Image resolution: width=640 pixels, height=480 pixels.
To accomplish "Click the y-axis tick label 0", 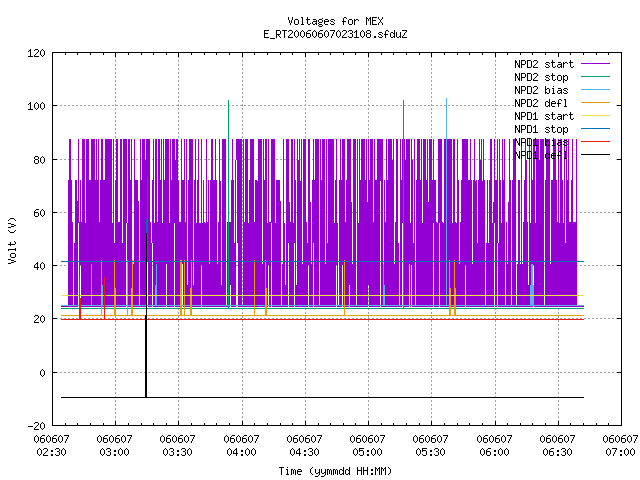I will click(x=42, y=373).
